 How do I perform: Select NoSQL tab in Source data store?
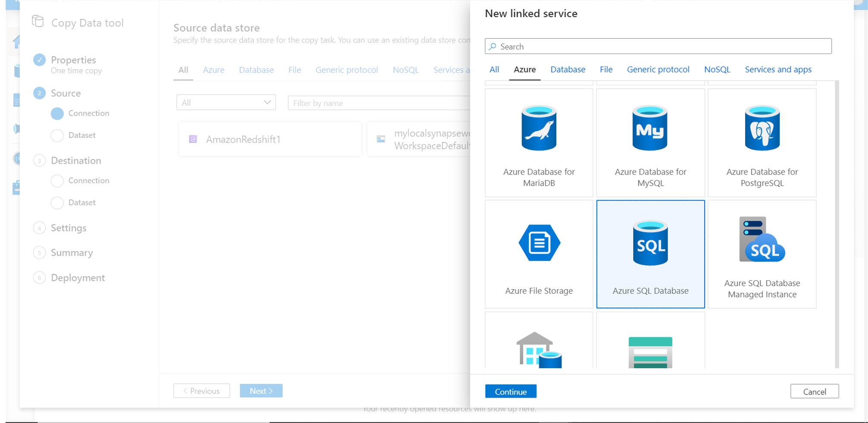[406, 70]
